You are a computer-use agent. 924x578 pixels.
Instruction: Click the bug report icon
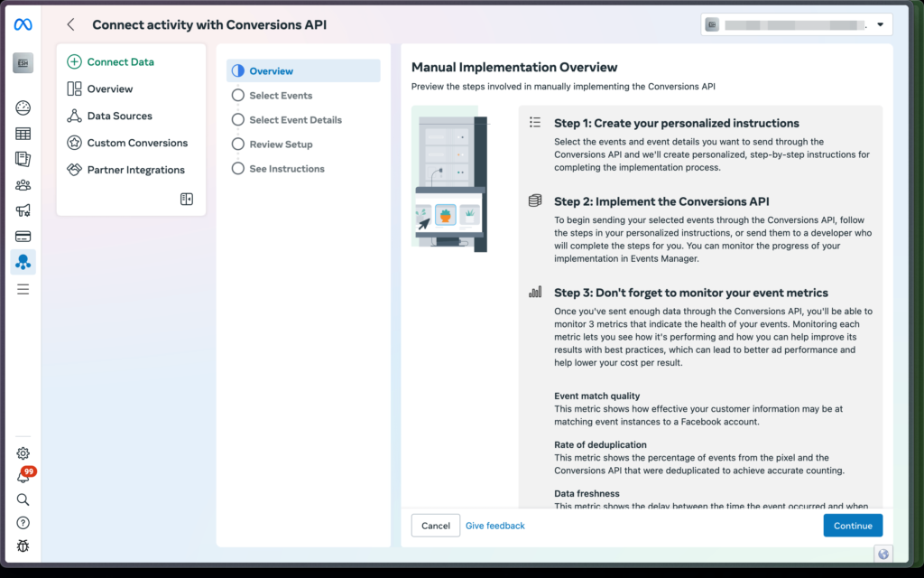[23, 545]
